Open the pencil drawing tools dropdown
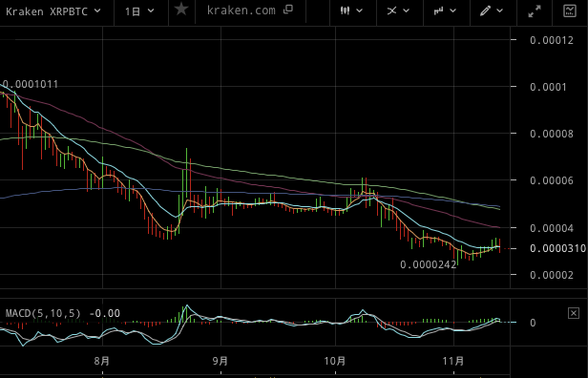Screen dimensions: 588x378 492,10
